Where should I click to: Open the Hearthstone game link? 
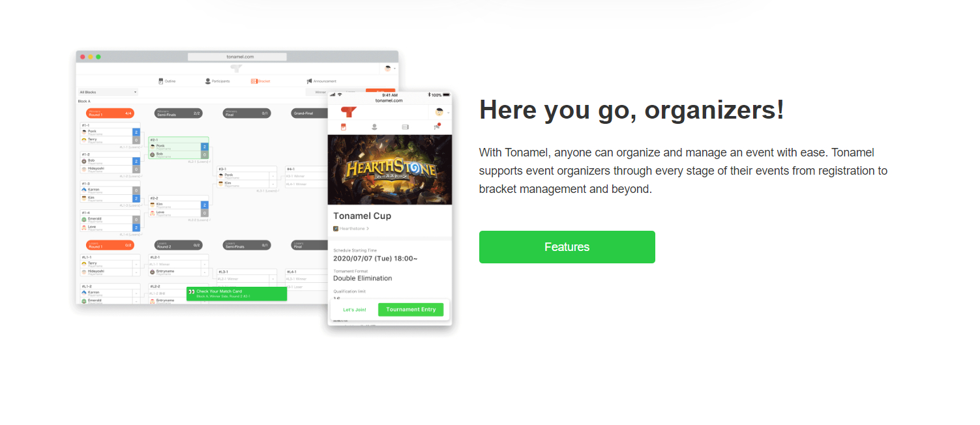pyautogui.click(x=351, y=229)
